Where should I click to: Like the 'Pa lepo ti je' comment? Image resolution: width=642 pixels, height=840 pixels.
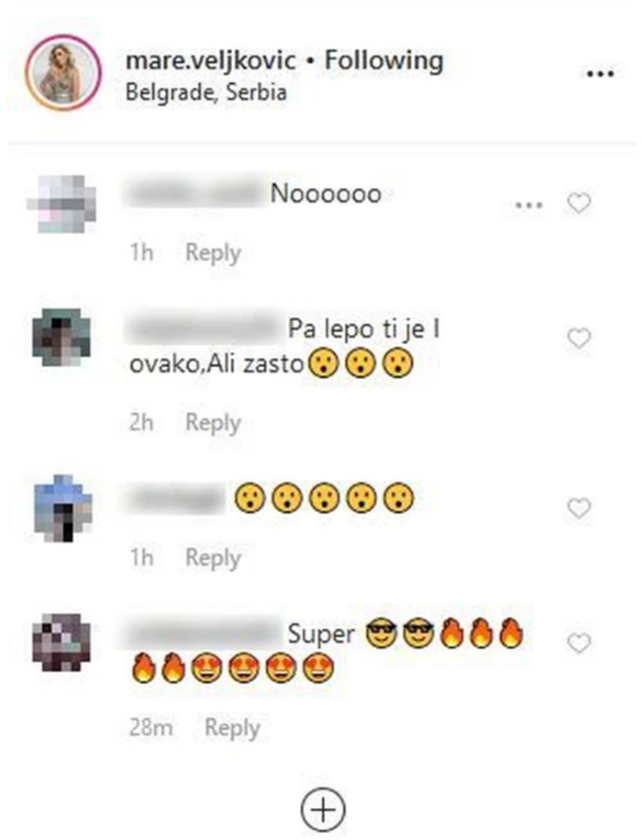pyautogui.click(x=579, y=338)
